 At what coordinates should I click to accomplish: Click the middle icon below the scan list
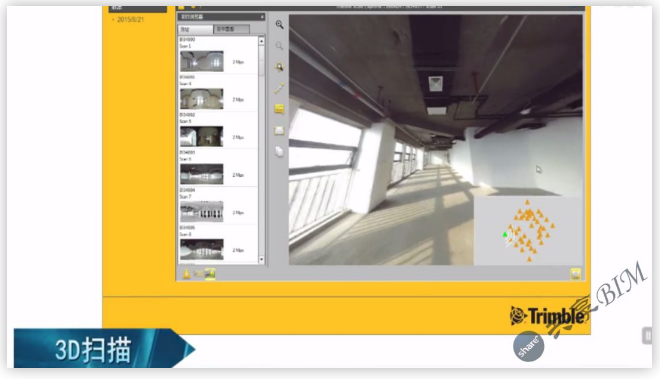click(198, 274)
